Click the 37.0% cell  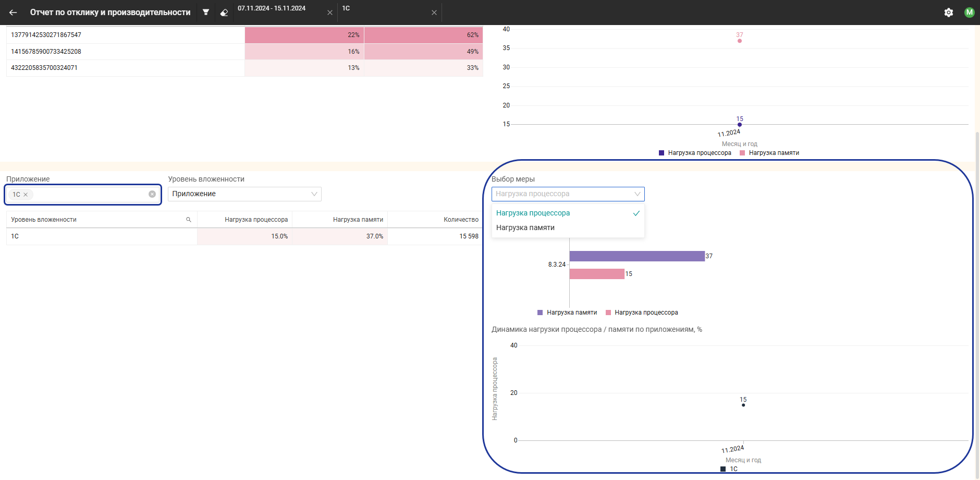(340, 236)
